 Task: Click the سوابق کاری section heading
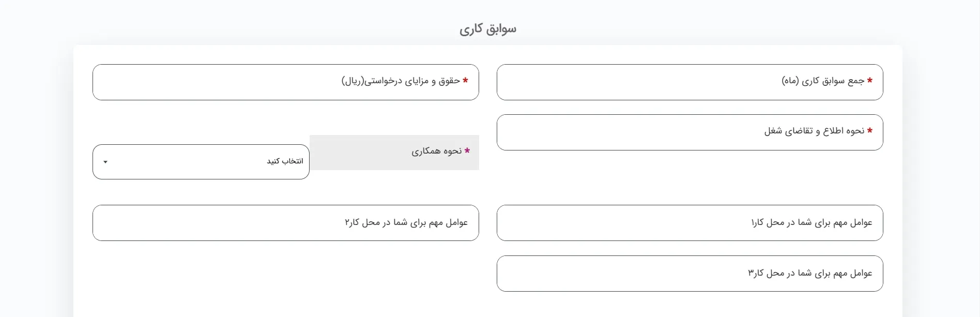click(x=488, y=29)
